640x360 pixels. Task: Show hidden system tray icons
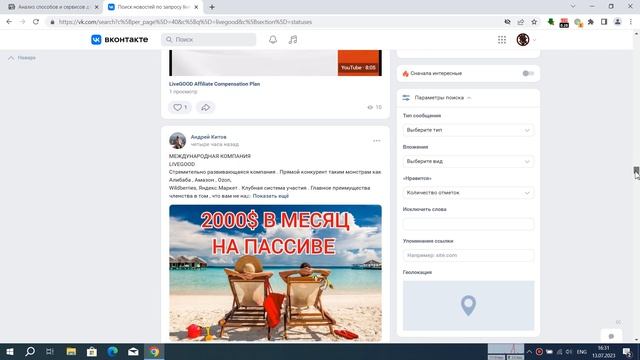(x=529, y=352)
